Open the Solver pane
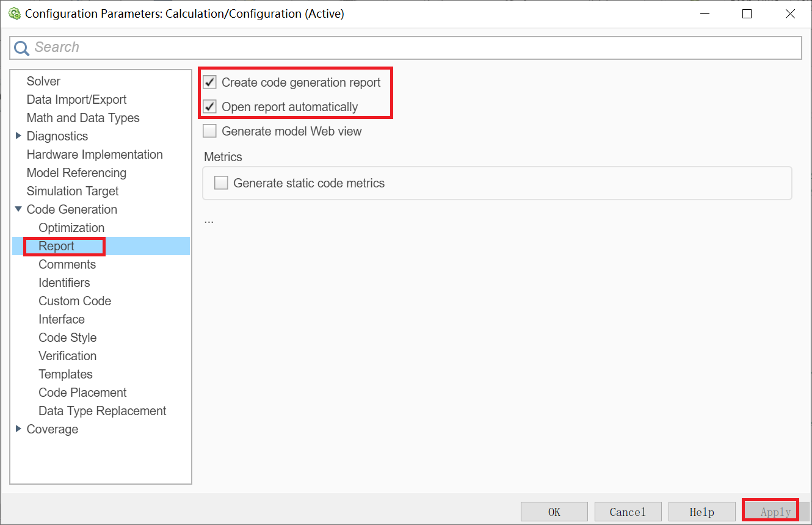 [x=43, y=81]
